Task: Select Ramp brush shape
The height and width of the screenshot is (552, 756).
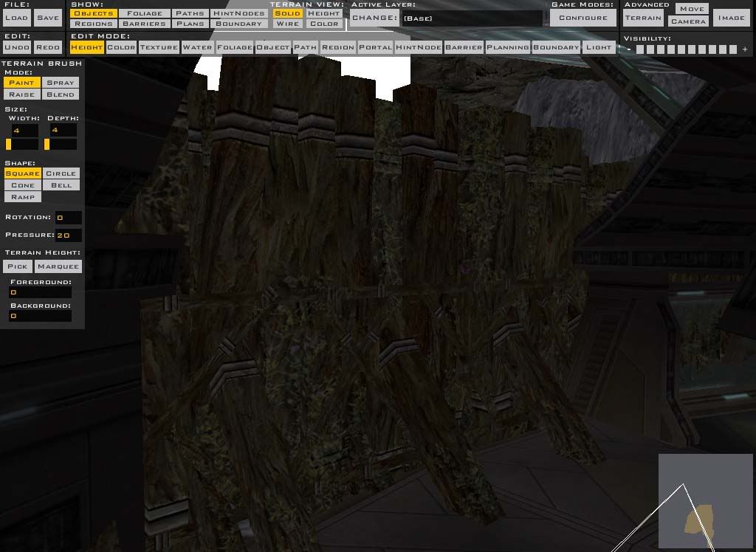Action: (22, 197)
